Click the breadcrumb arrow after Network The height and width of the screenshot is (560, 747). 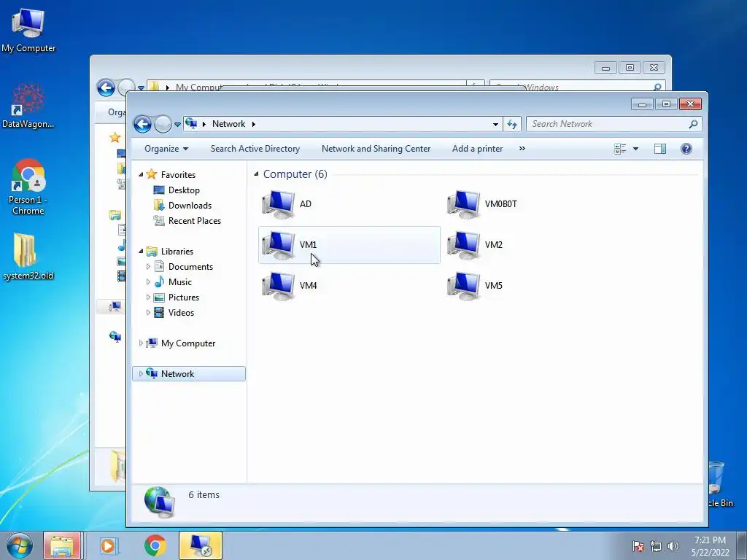coord(253,124)
